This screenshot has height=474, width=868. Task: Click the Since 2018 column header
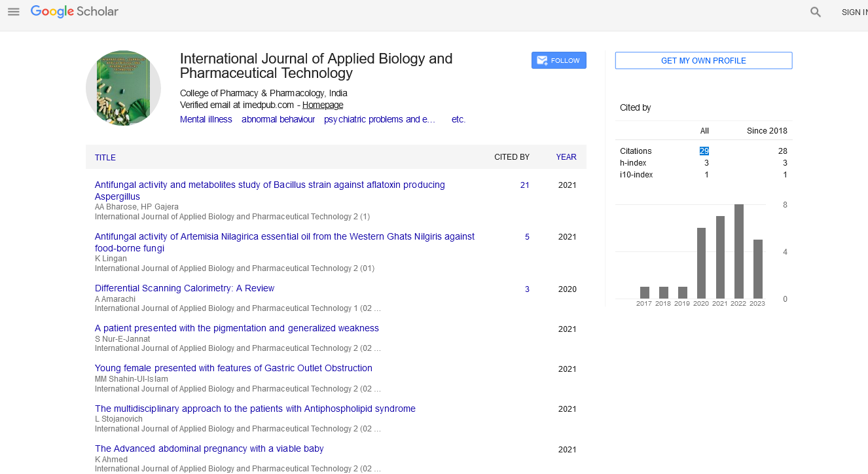tap(767, 131)
